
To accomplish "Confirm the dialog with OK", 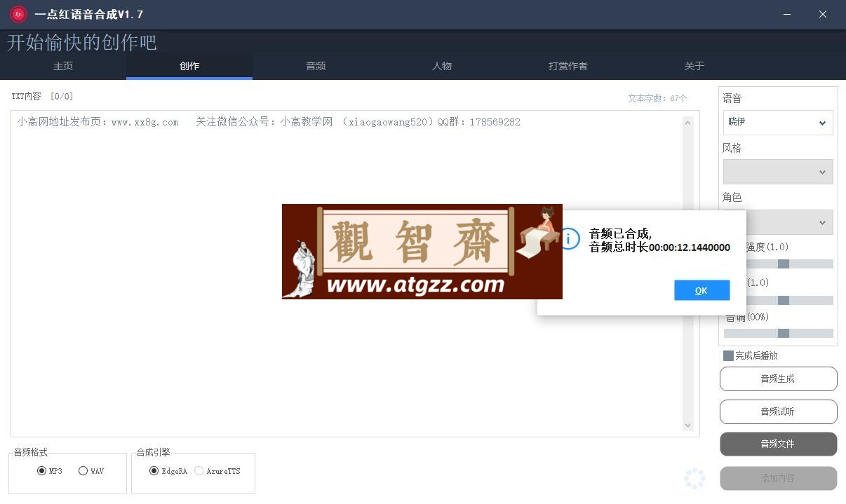I will click(701, 290).
